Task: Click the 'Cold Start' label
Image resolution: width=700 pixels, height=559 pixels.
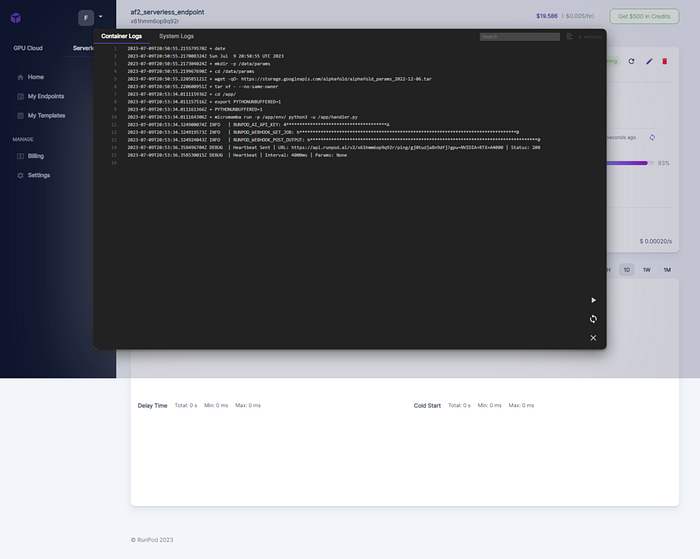Action: click(x=427, y=406)
